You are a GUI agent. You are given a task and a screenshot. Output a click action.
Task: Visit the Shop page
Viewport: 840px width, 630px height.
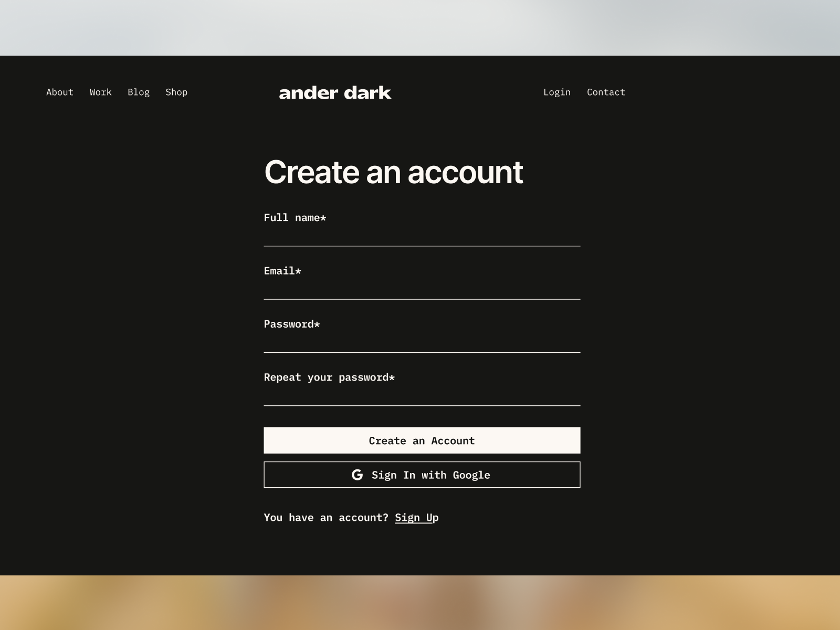tap(176, 92)
